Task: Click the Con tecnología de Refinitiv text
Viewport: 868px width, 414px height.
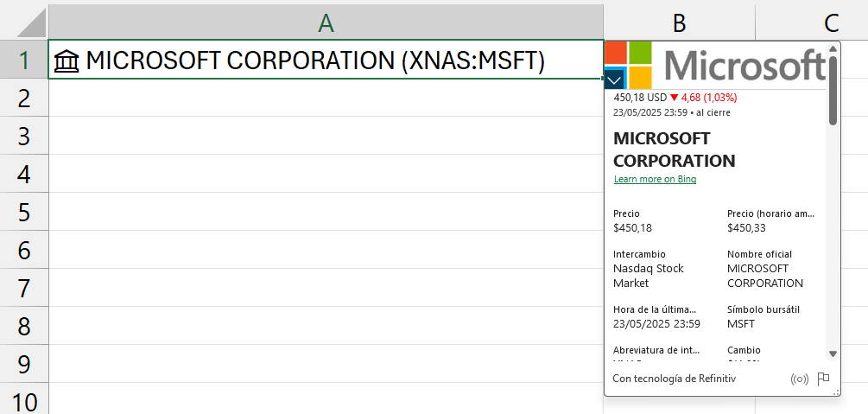Action: (x=675, y=379)
